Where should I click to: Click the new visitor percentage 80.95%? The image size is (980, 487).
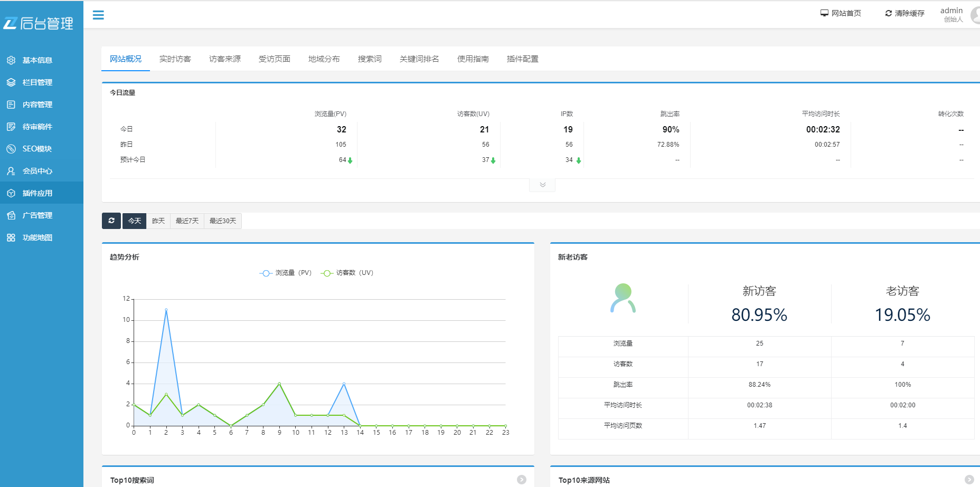[x=759, y=315]
